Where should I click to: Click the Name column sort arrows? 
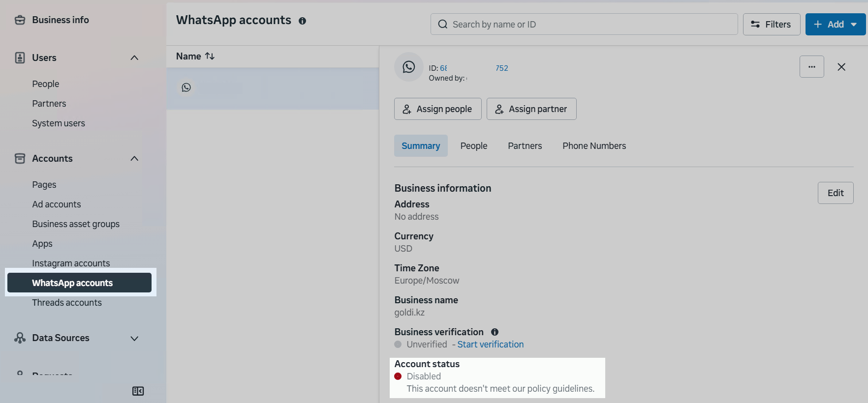pyautogui.click(x=210, y=56)
